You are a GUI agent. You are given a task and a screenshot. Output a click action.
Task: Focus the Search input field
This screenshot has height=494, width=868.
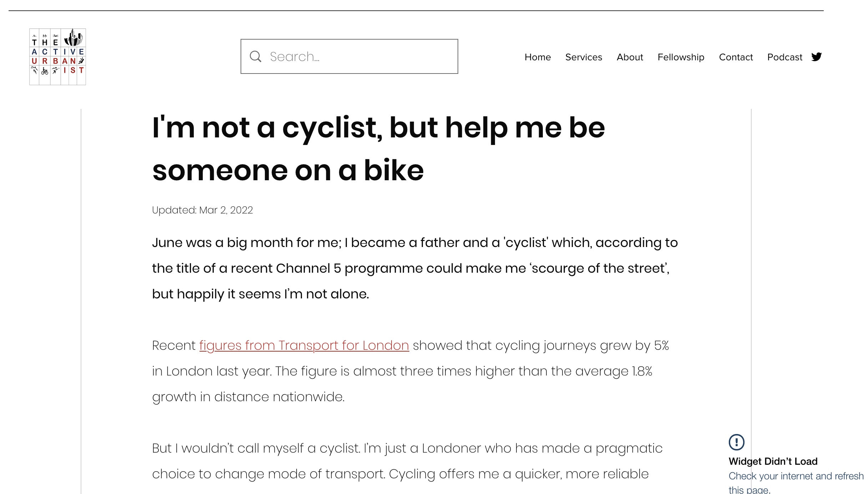pos(357,56)
